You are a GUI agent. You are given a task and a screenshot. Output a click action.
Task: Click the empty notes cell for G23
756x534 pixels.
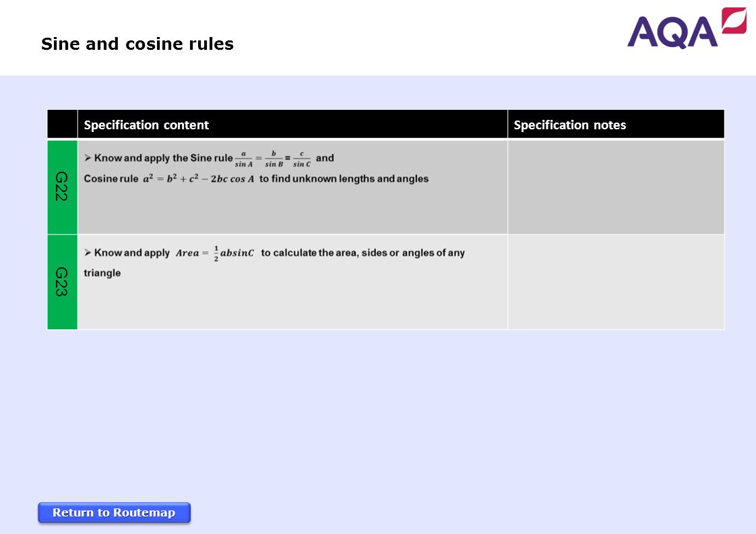616,282
